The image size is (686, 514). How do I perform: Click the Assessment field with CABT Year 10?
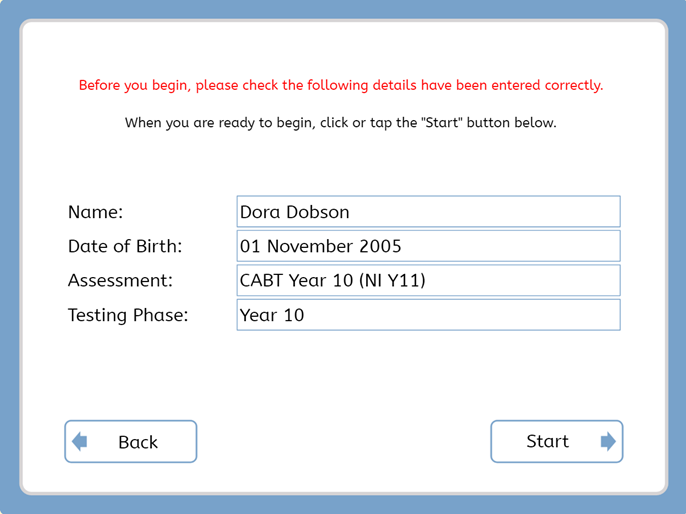point(428,281)
